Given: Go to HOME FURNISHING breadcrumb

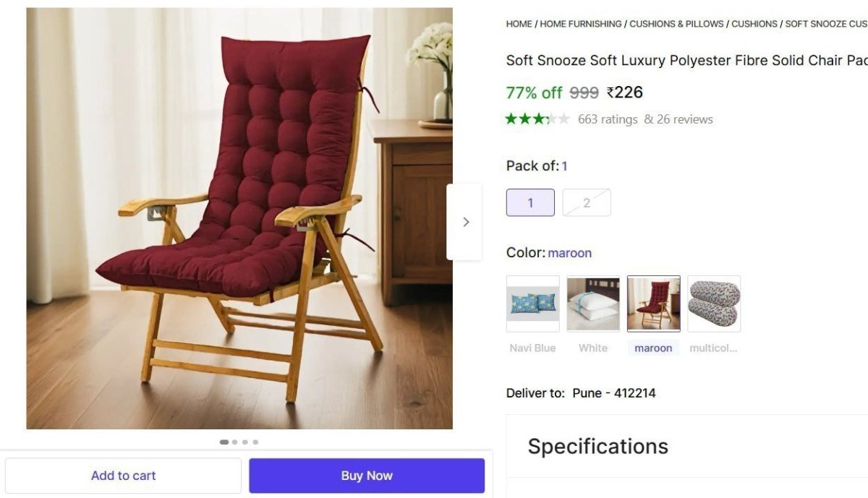Looking at the screenshot, I should pos(581,24).
